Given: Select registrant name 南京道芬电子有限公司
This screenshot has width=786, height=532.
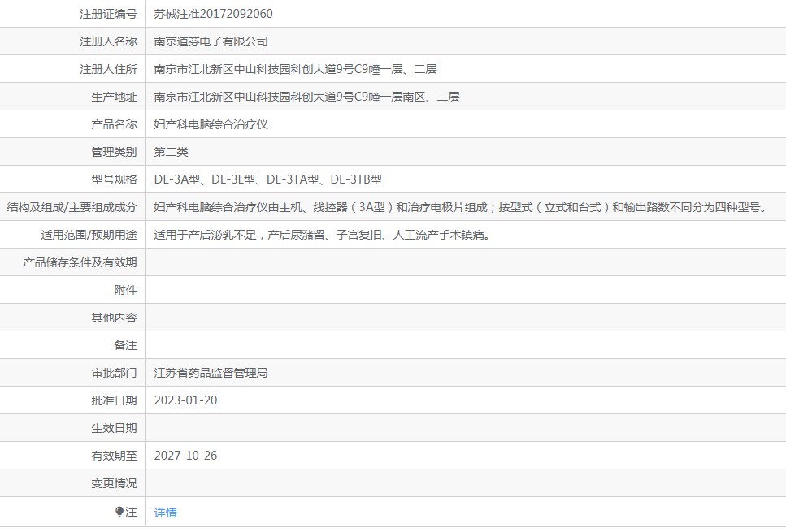Looking at the screenshot, I should click(x=211, y=41).
